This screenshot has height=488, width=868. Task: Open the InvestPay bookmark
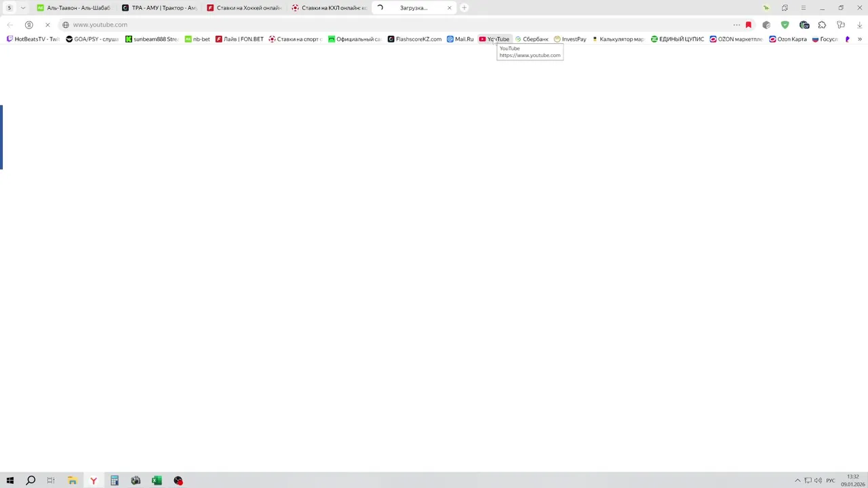pos(570,39)
